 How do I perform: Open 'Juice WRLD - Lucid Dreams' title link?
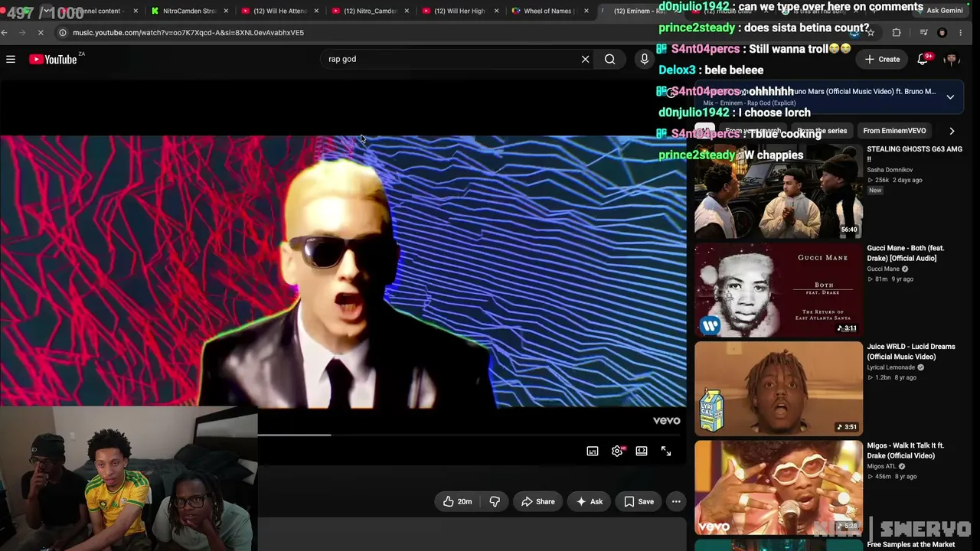click(911, 351)
